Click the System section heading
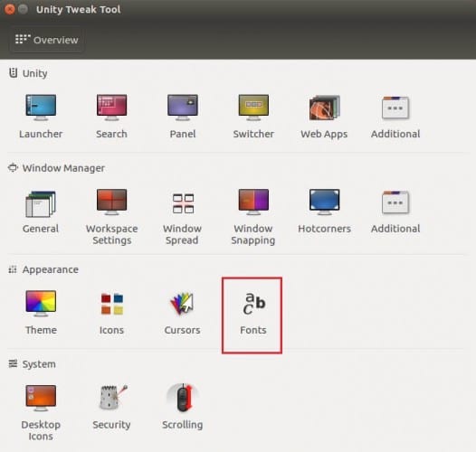This screenshot has height=452, width=476. tap(39, 364)
